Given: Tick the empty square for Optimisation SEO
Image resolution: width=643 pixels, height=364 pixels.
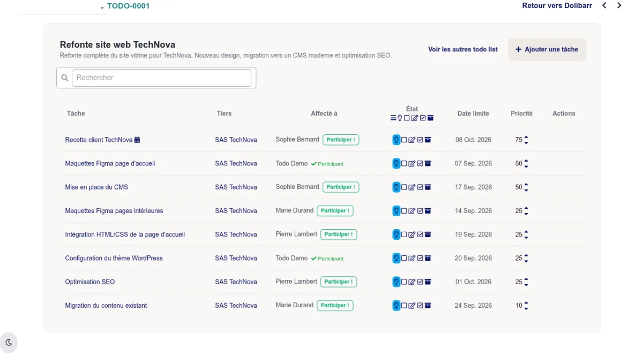Looking at the screenshot, I should (404, 282).
